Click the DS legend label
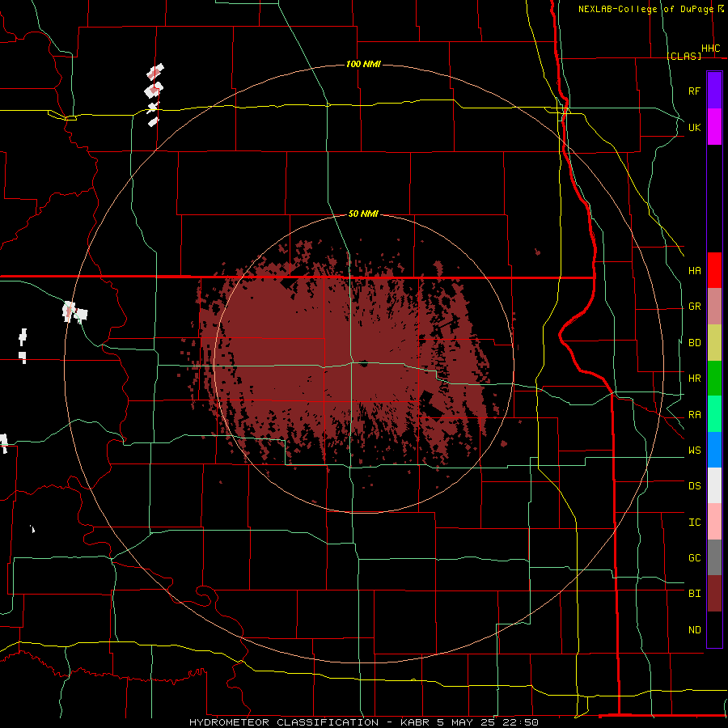Viewport: 728px width, 728px height. 694,486
